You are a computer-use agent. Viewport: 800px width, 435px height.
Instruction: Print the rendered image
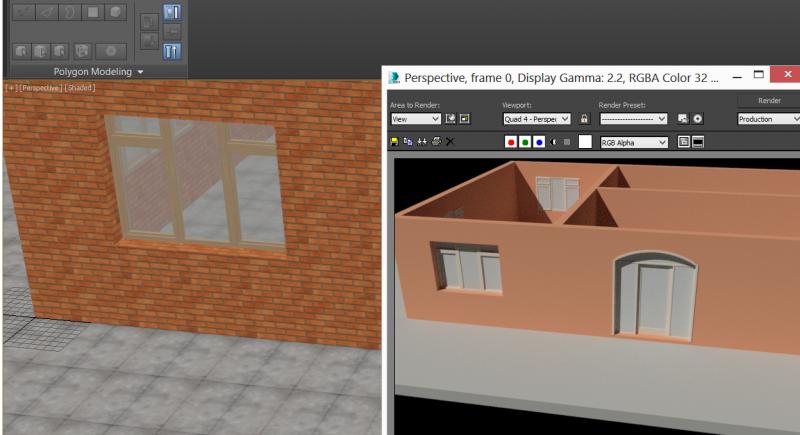(x=436, y=142)
